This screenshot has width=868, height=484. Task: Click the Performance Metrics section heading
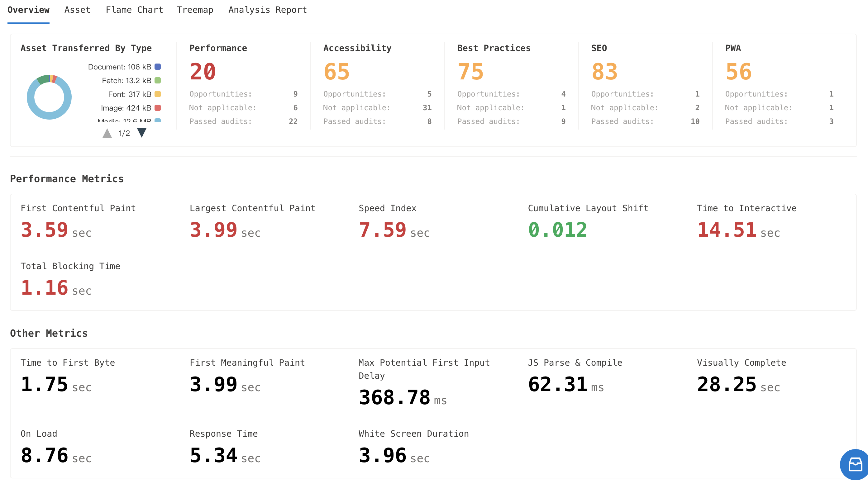pos(67,179)
